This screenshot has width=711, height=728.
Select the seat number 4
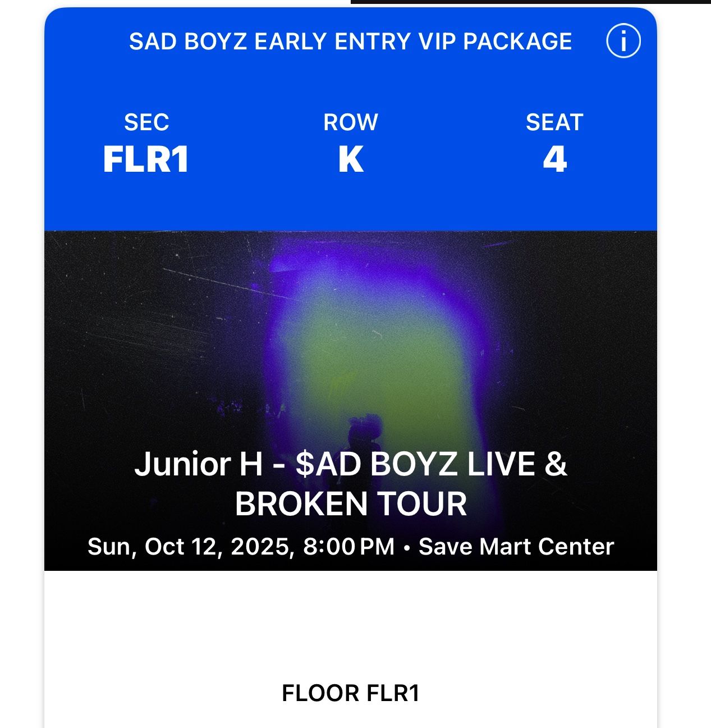(554, 159)
